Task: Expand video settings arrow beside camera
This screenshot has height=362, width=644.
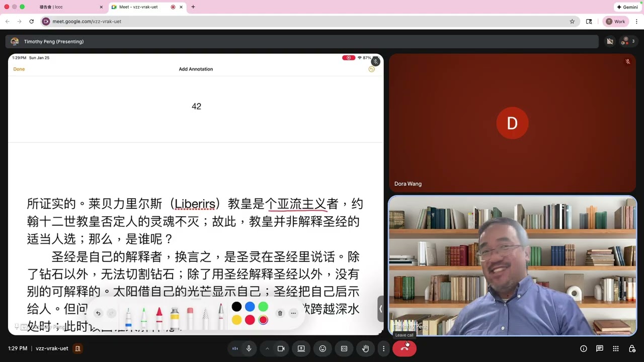Action: click(x=267, y=348)
